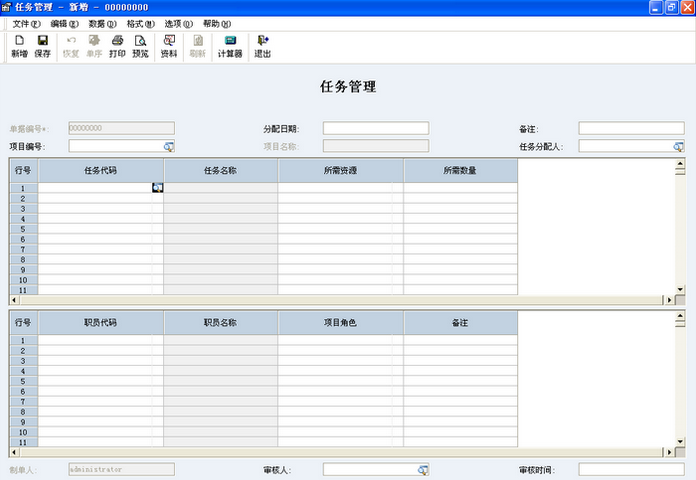Click the 备注 input field at top
The width and height of the screenshot is (696, 480).
(631, 129)
